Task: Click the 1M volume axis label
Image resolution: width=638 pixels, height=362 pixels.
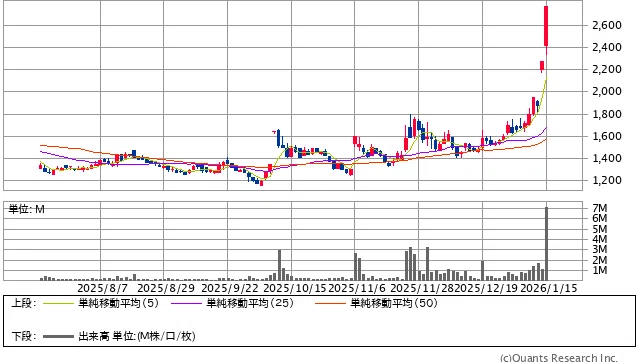Action: click(599, 270)
